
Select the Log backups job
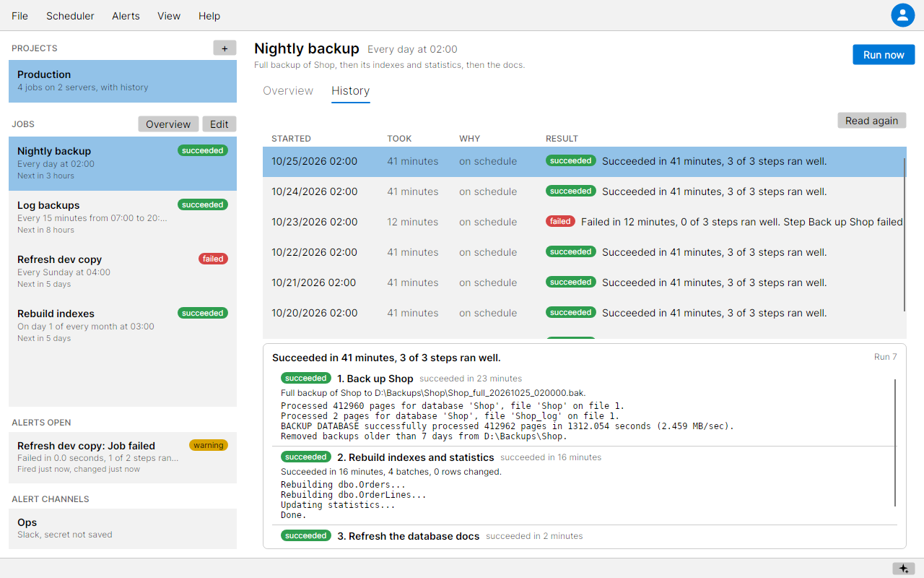coord(123,217)
